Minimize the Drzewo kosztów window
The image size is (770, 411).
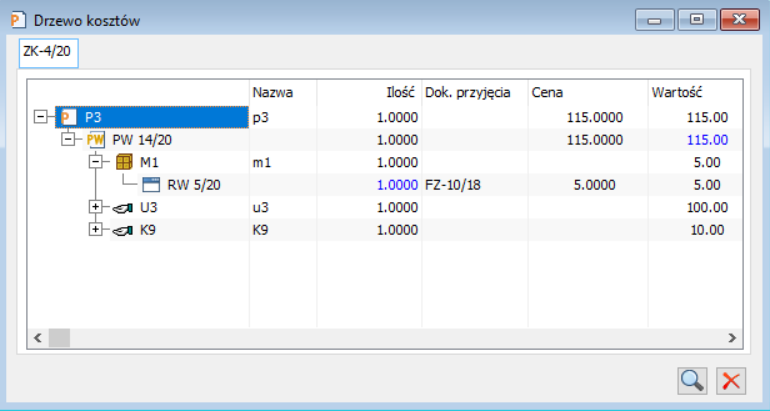655,20
